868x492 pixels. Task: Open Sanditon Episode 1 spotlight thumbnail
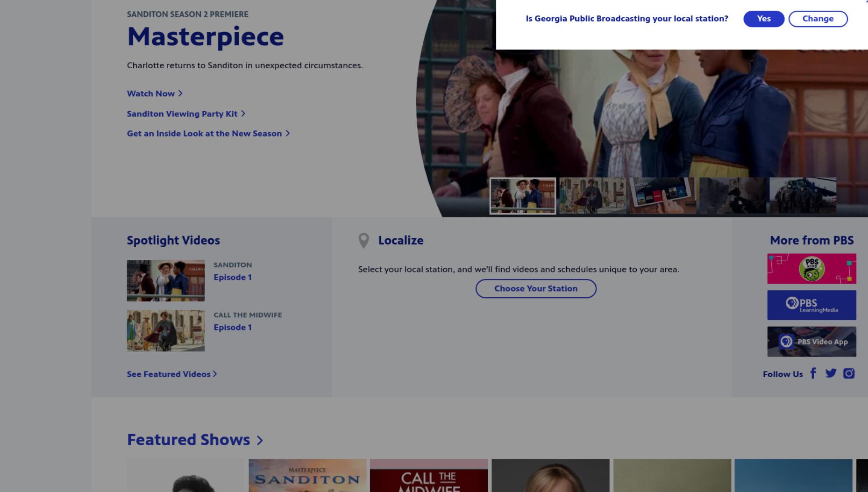pos(166,280)
